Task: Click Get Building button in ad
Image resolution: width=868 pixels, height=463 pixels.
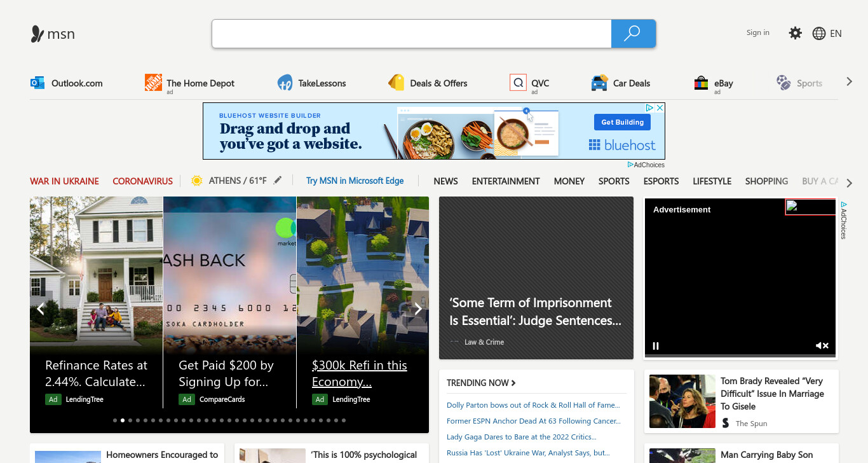Action: [x=623, y=122]
